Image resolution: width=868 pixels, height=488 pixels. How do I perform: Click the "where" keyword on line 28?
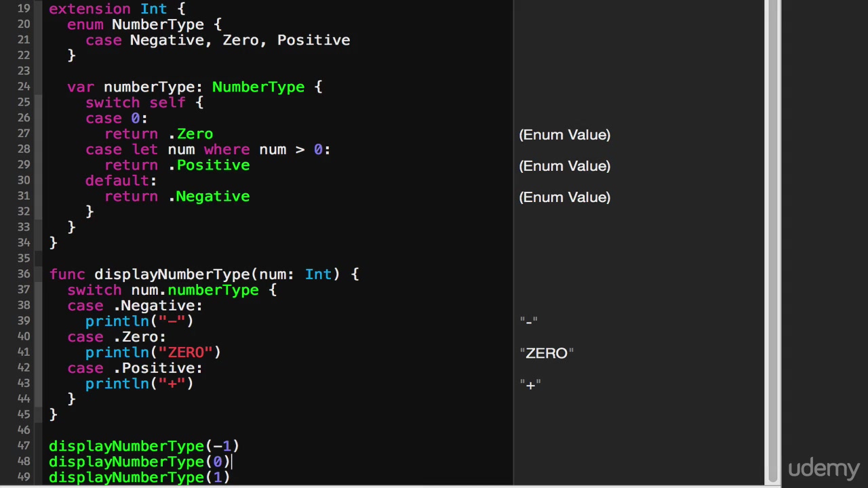(226, 149)
